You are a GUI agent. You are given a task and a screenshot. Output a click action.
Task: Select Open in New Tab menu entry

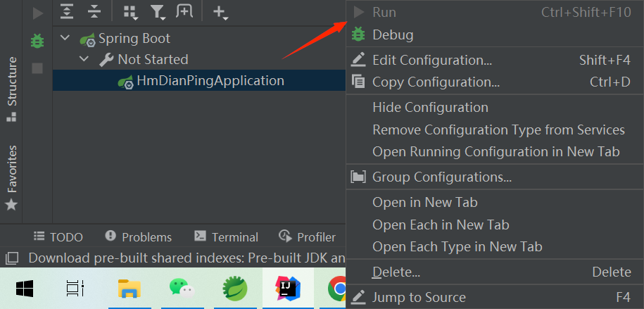pyautogui.click(x=495, y=202)
